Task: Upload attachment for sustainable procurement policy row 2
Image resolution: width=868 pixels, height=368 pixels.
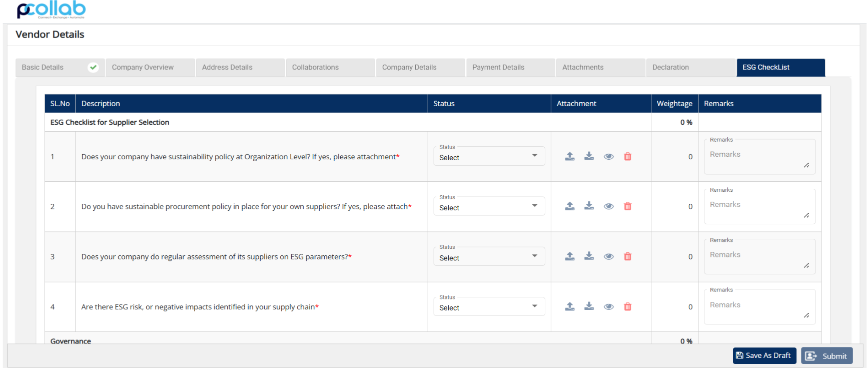Action: (570, 206)
